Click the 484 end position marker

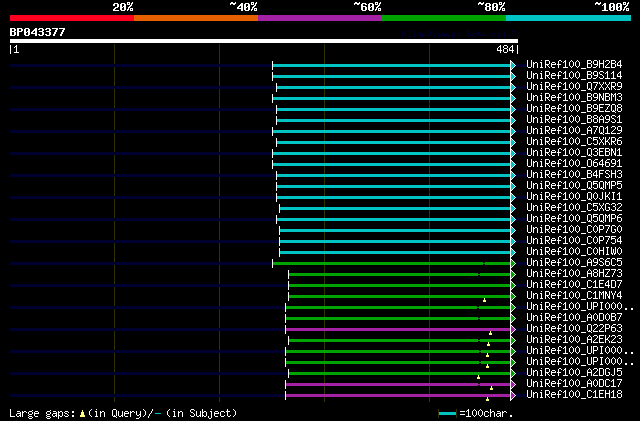505,49
